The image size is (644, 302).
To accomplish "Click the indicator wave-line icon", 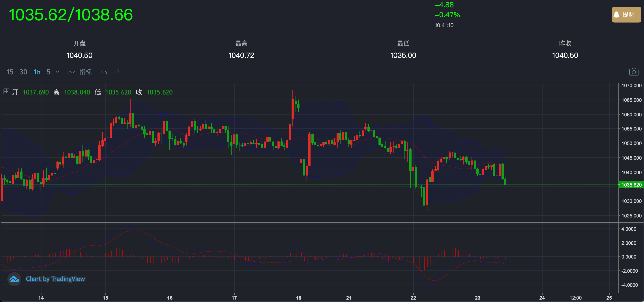I will pyautogui.click(x=71, y=72).
